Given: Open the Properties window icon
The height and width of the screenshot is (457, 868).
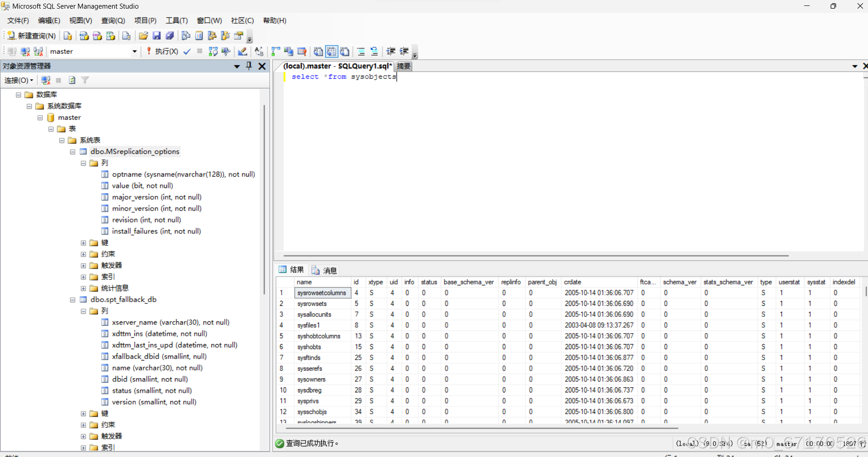Looking at the screenshot, I should pyautogui.click(x=239, y=36).
